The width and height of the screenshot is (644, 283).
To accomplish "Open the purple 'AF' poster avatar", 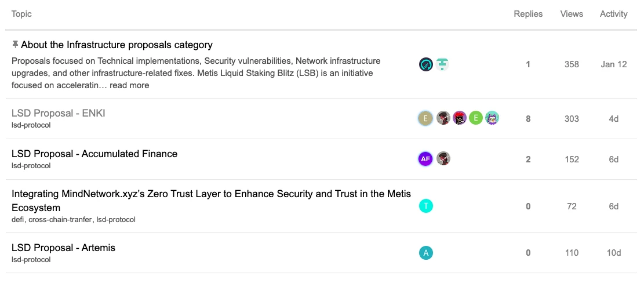I will pos(426,159).
